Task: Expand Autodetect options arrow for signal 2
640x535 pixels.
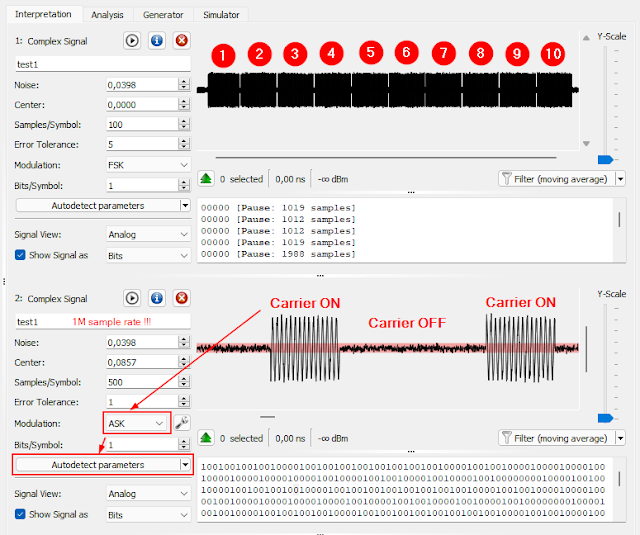Action: coord(185,464)
